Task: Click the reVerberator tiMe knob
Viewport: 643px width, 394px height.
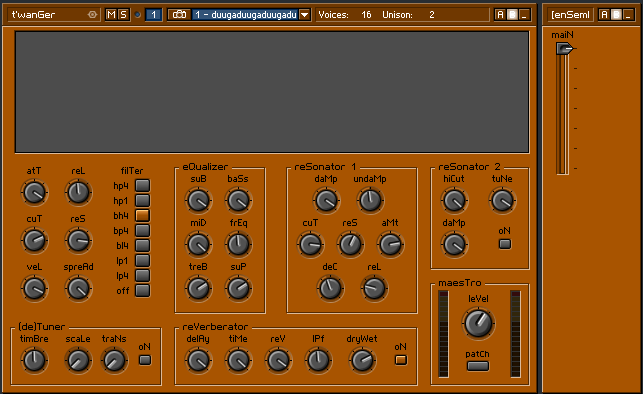Action: (x=238, y=361)
